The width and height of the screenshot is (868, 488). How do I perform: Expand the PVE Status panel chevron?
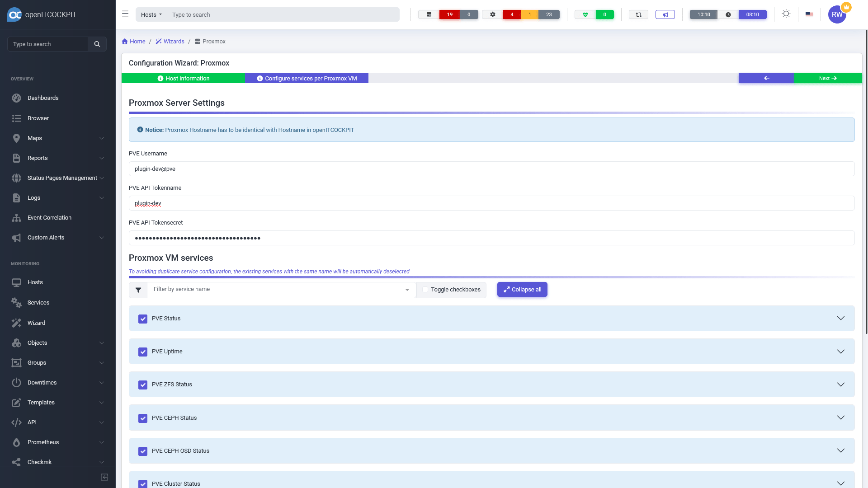tap(840, 318)
